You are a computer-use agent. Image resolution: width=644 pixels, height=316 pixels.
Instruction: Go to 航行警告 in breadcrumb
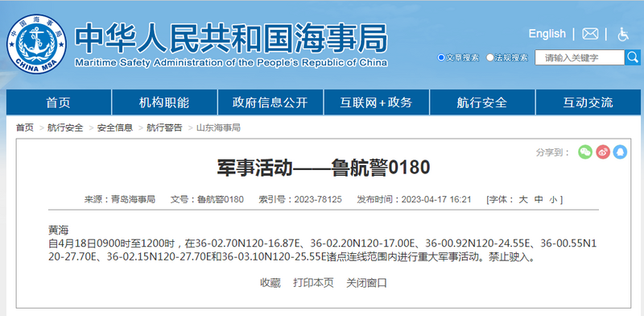coord(164,128)
